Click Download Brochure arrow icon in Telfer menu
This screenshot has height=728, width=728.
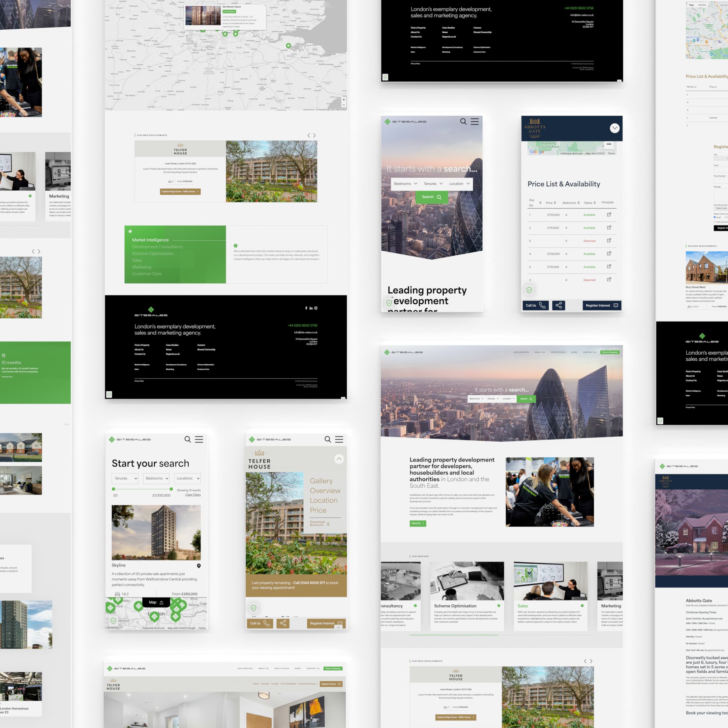(x=328, y=524)
